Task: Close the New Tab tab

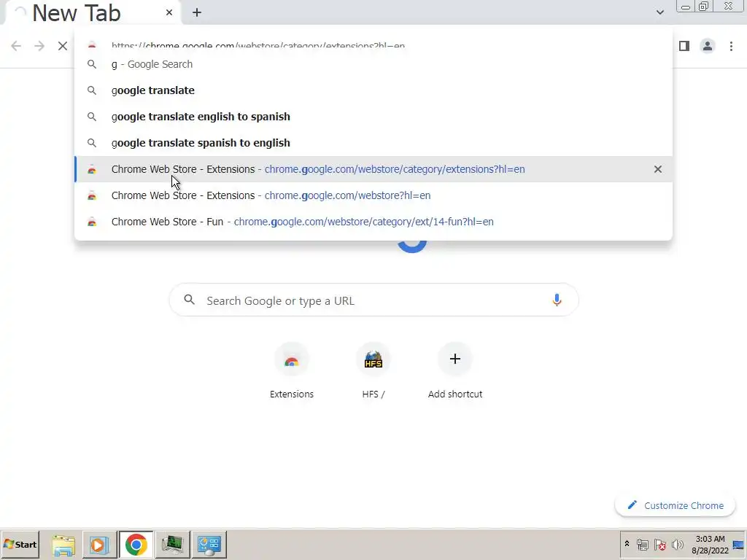Action: pyautogui.click(x=169, y=12)
